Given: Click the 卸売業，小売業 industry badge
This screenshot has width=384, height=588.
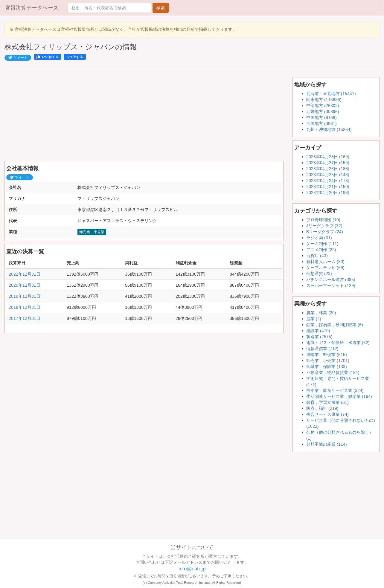Looking at the screenshot, I should point(92,232).
